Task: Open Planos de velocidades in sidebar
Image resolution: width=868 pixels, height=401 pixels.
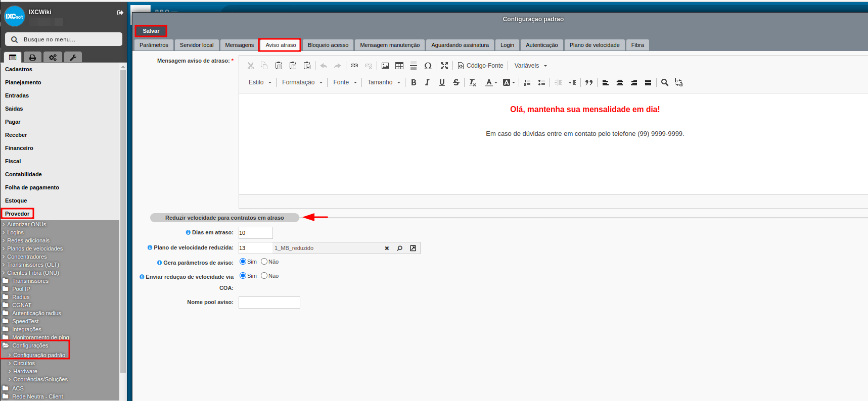Action: (35, 248)
